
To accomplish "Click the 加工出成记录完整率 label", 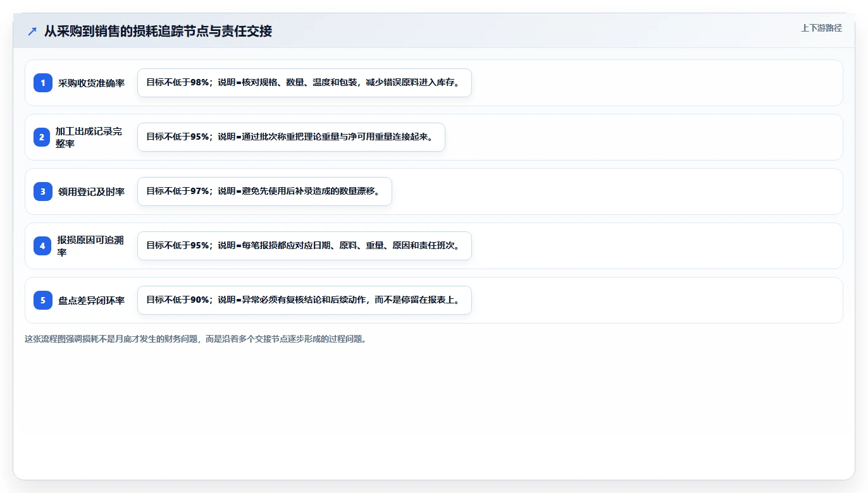I will (x=89, y=137).
